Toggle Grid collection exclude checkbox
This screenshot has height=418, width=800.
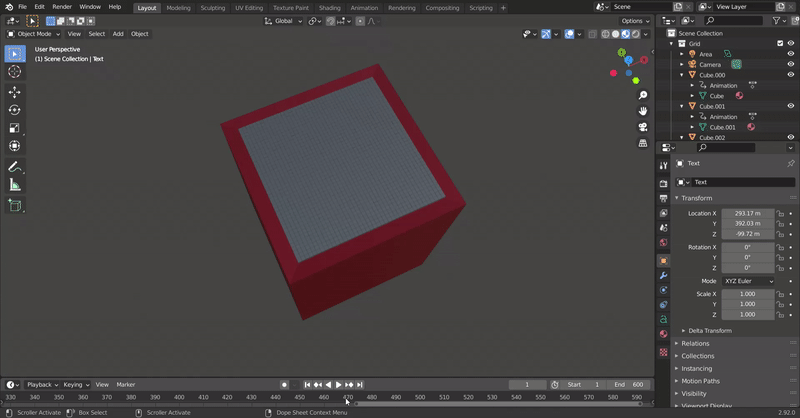click(780, 43)
